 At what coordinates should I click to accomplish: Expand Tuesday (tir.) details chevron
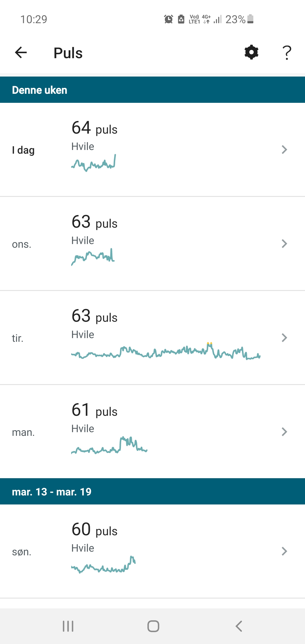(x=284, y=338)
